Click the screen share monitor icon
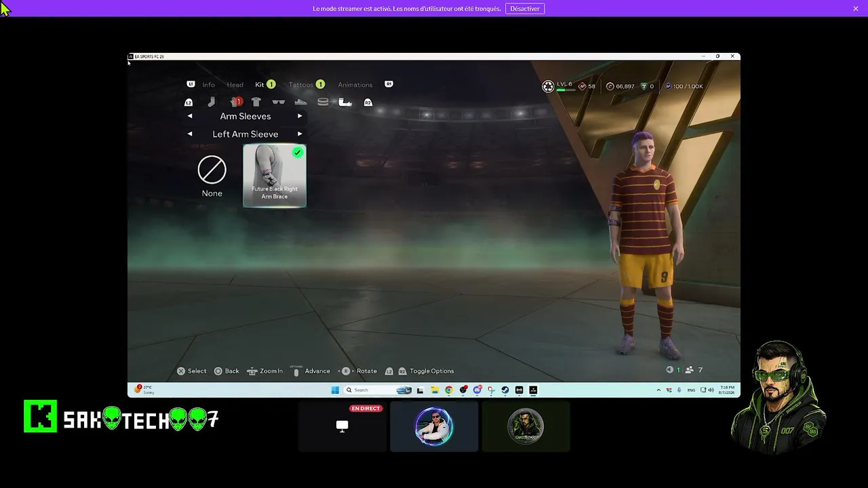The image size is (868, 488). pos(342,426)
